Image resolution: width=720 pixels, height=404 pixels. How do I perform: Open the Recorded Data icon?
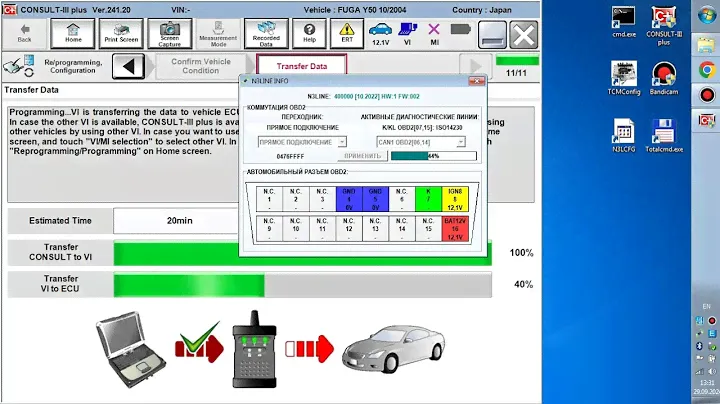click(264, 33)
